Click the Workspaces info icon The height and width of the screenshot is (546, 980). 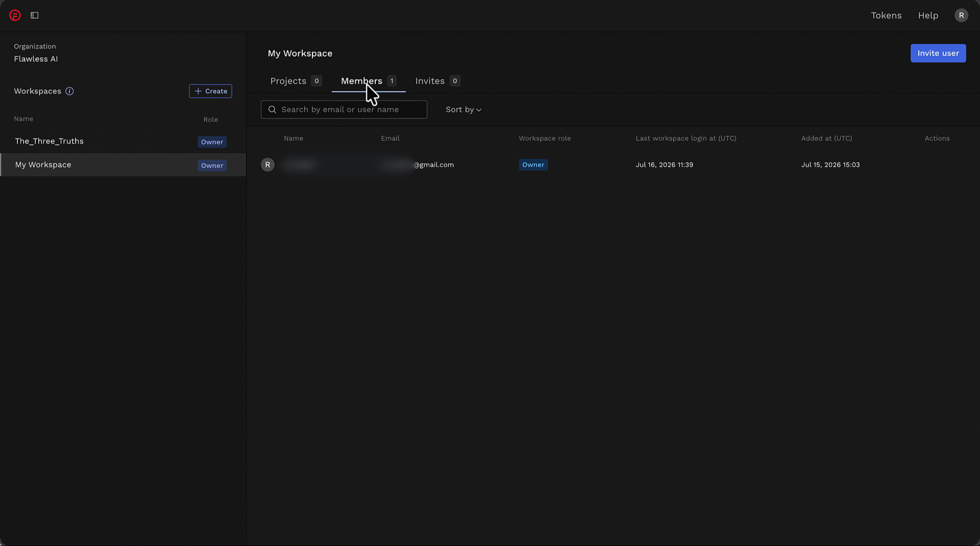point(69,91)
